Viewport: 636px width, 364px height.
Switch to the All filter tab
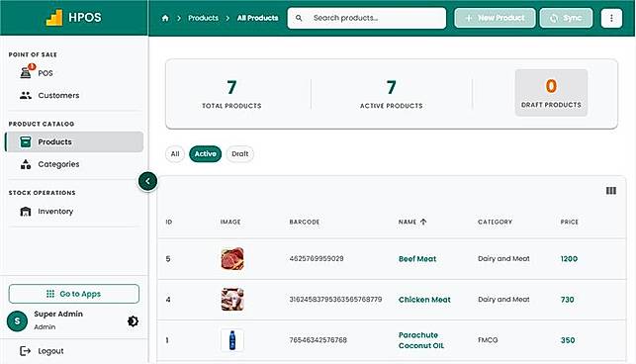175,153
